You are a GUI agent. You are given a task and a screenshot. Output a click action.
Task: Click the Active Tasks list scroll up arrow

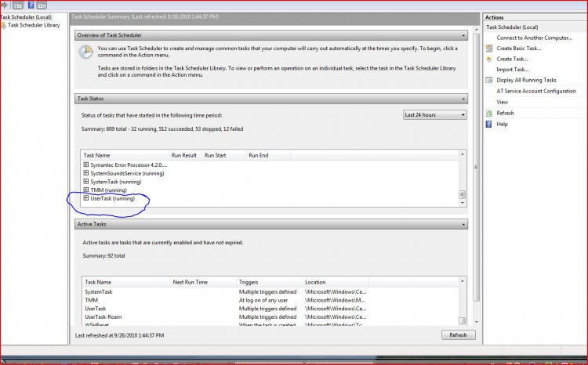463,281
